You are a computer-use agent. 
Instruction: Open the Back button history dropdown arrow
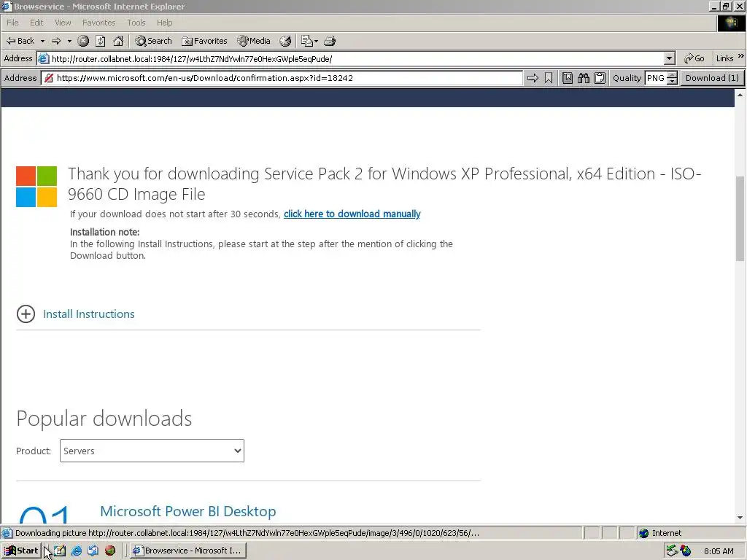[42, 41]
